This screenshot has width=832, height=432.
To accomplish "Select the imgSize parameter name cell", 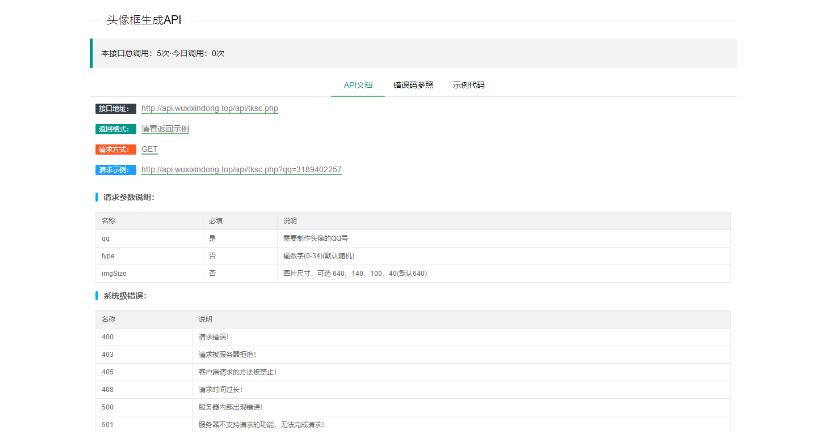I will click(113, 273).
